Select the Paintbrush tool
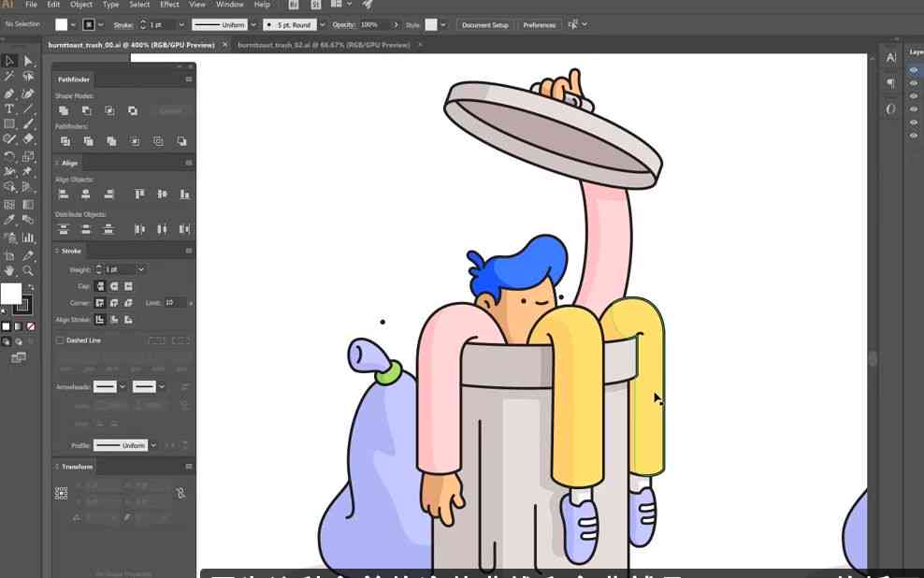Image resolution: width=924 pixels, height=578 pixels. pos(28,123)
